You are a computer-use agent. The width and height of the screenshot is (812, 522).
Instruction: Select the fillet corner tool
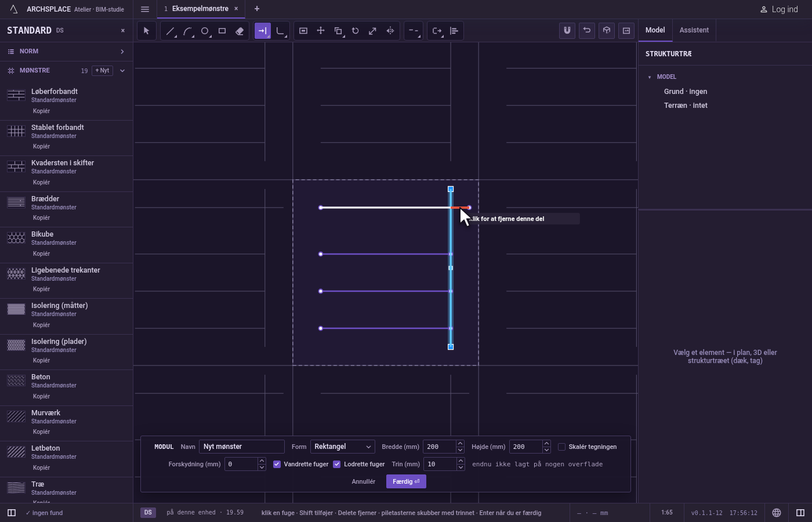[280, 31]
